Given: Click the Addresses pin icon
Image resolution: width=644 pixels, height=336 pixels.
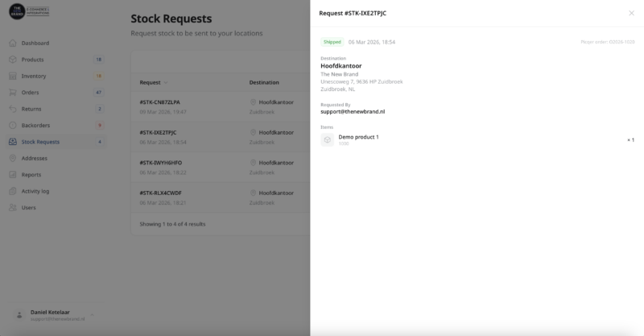Looking at the screenshot, I should pos(13,158).
